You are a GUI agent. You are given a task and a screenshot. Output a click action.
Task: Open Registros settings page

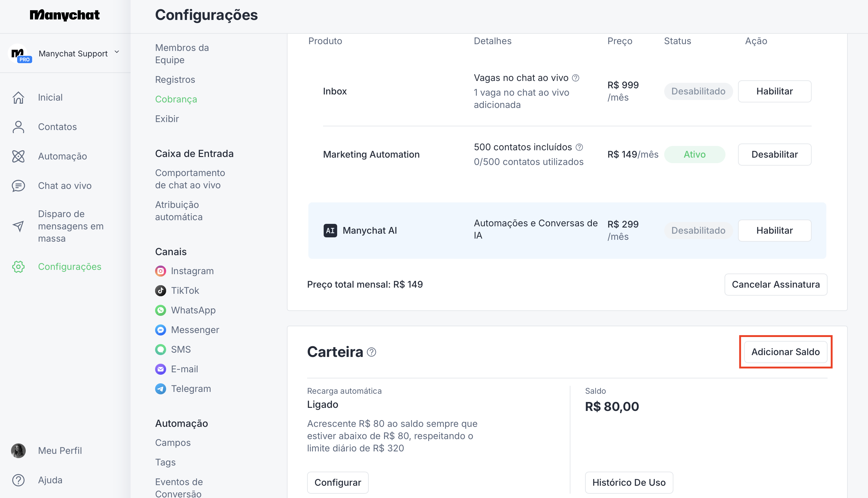[x=175, y=80]
